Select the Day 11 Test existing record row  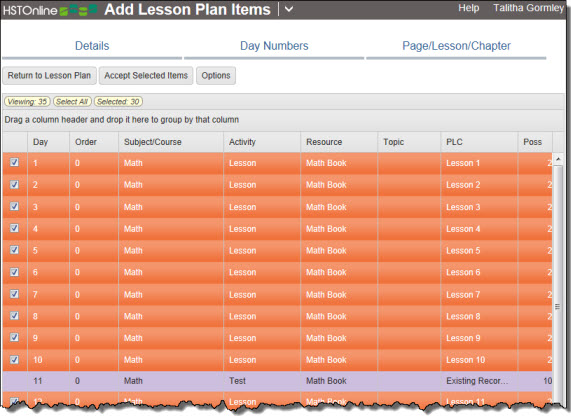[277, 381]
